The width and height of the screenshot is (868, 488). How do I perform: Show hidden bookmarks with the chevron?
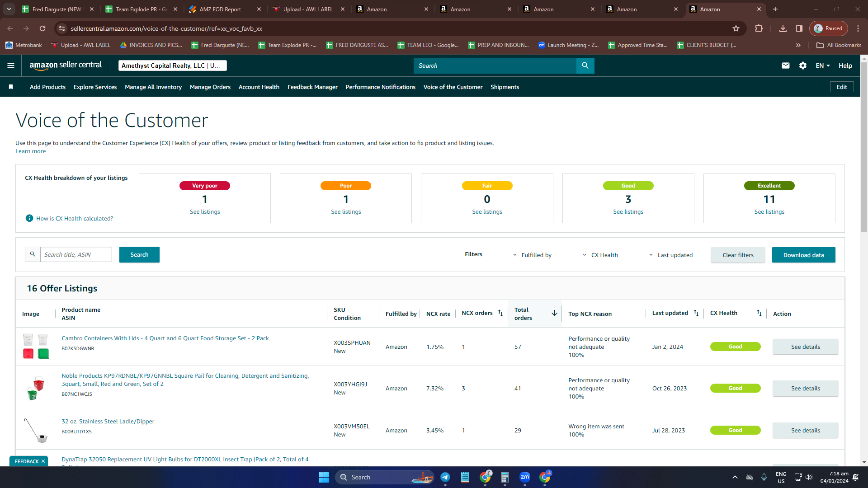798,45
